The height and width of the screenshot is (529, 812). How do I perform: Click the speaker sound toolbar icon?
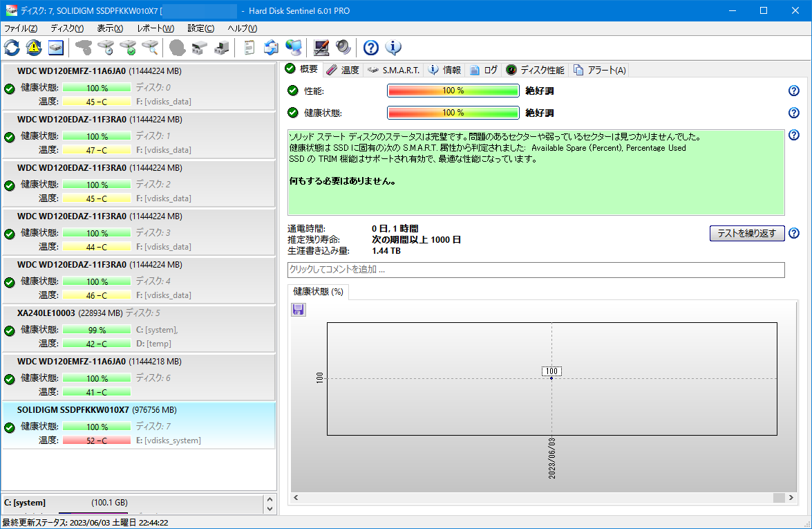(x=343, y=48)
